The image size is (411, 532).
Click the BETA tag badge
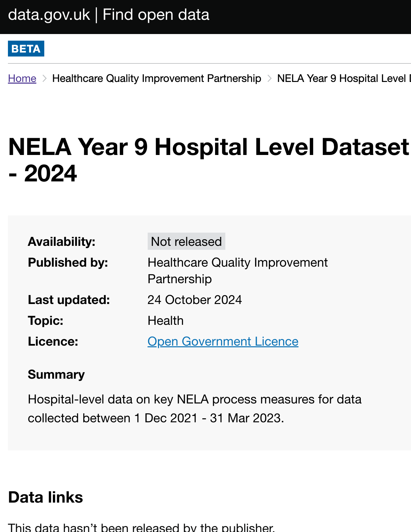[26, 49]
